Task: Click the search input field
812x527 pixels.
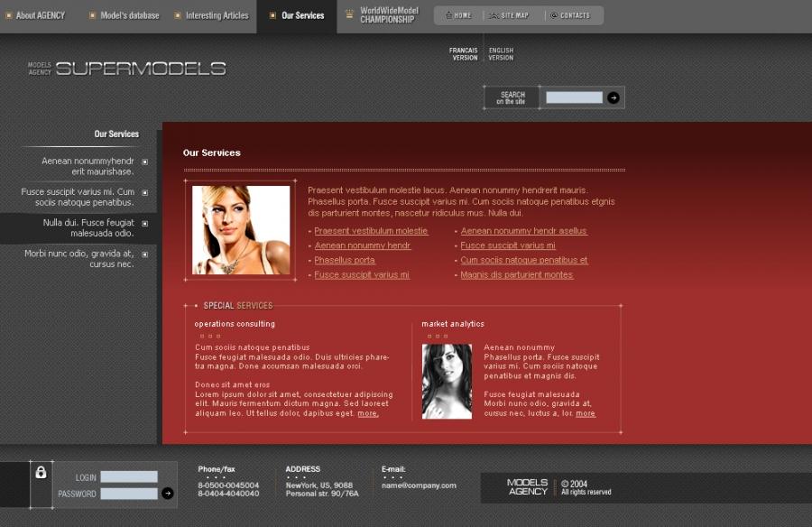Action: [x=574, y=97]
